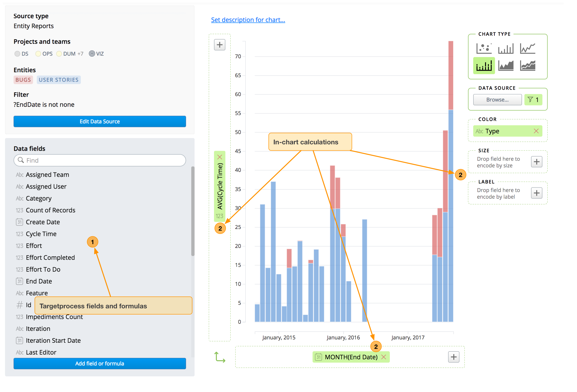Open the data source filter funnel icon
The width and height of the screenshot is (577, 392).
(x=533, y=100)
